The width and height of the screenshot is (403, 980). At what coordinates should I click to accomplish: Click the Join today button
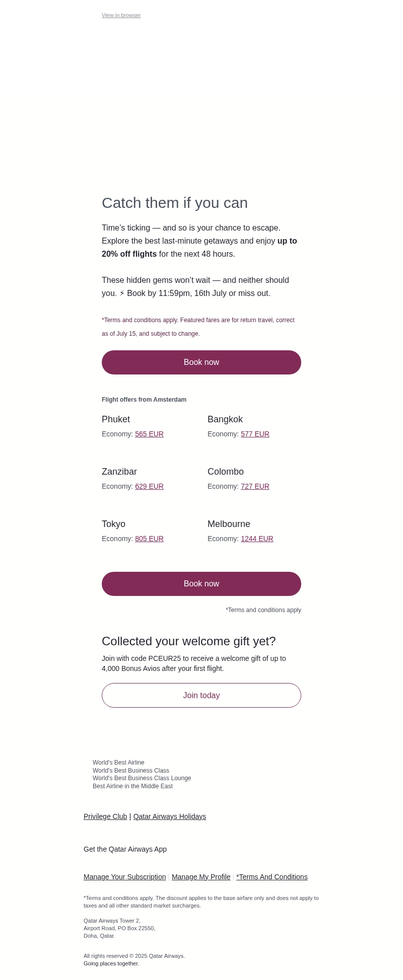(201, 695)
